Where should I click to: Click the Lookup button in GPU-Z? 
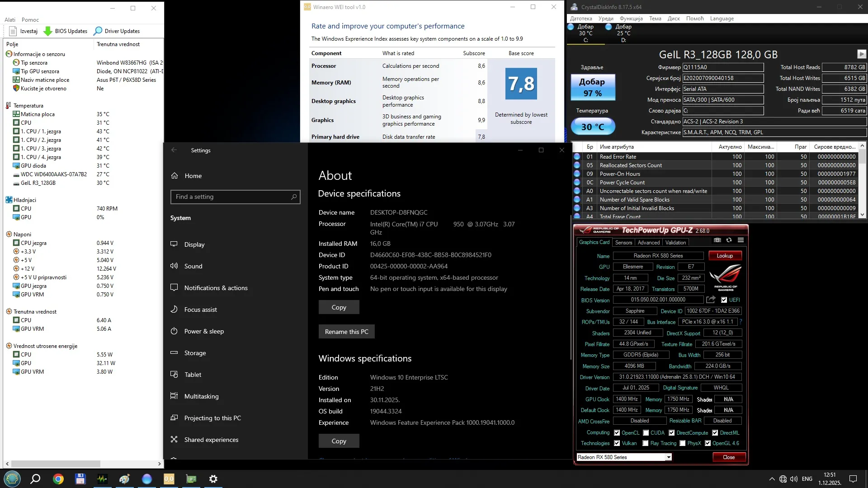(725, 256)
